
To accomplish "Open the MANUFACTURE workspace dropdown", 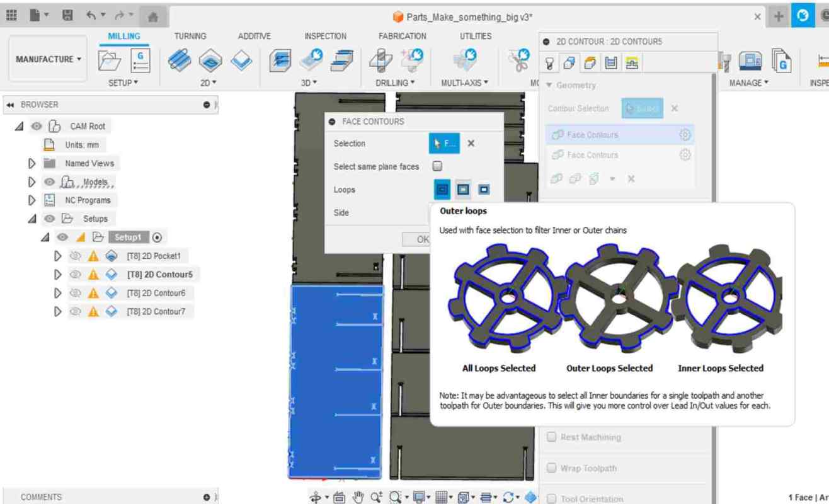I will click(x=48, y=59).
